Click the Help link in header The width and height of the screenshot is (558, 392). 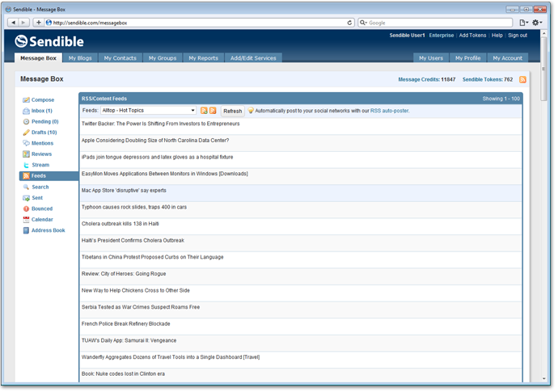tap(497, 36)
